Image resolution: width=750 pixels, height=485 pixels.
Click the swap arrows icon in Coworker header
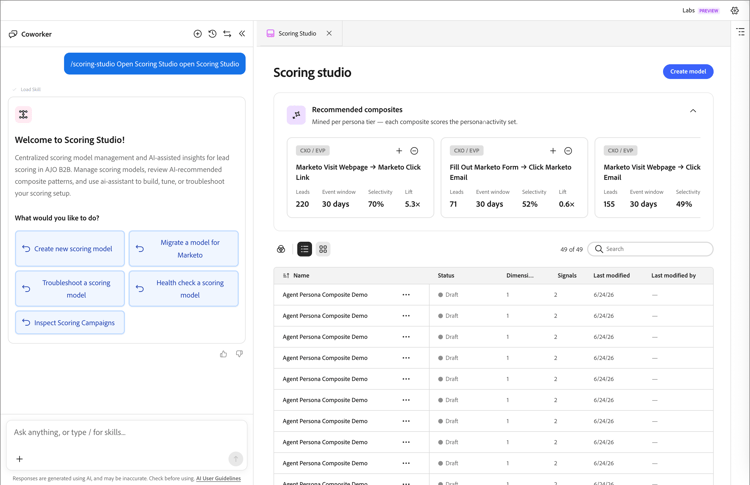227,33
